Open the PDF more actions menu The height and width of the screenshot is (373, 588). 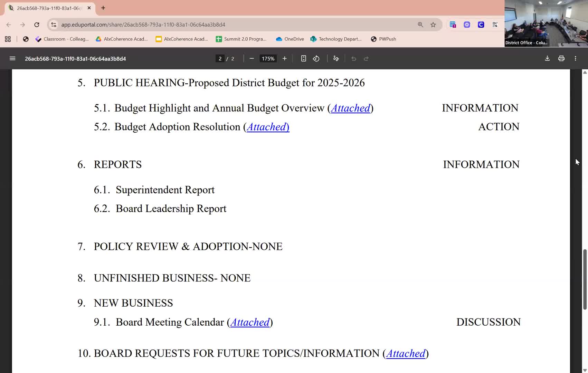[575, 59]
